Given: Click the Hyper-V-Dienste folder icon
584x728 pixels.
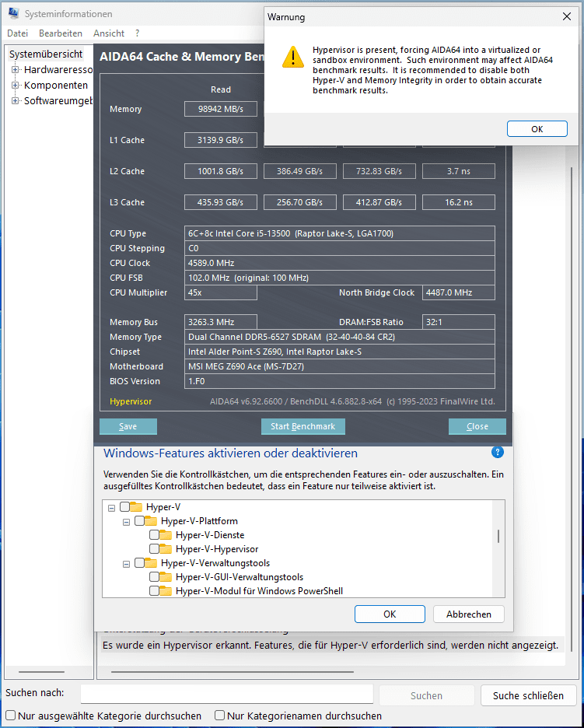Looking at the screenshot, I should pyautogui.click(x=166, y=535).
